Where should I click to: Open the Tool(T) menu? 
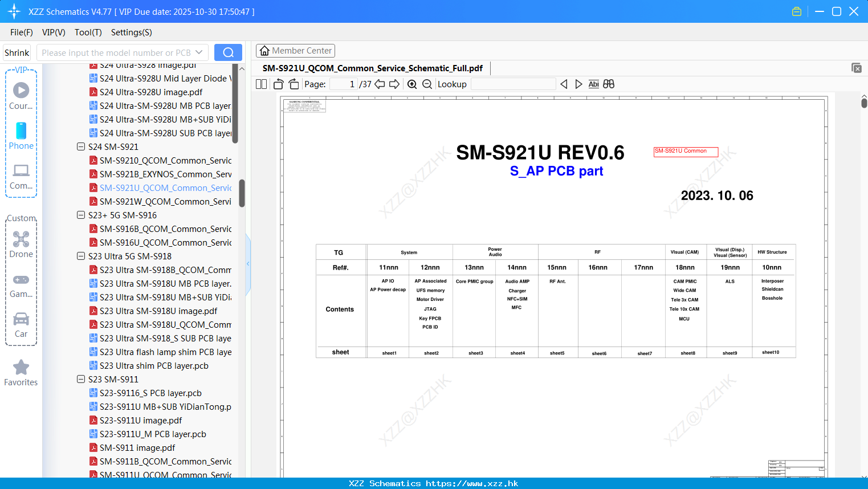click(x=88, y=32)
